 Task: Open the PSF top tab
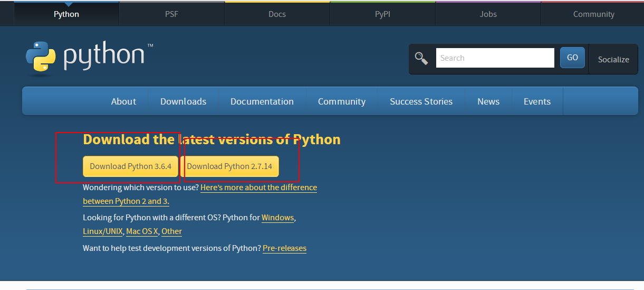pos(172,14)
